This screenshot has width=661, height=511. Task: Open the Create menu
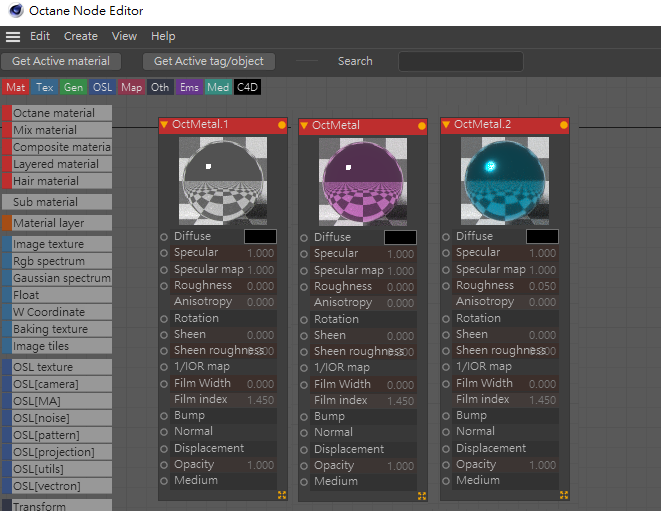pos(81,36)
